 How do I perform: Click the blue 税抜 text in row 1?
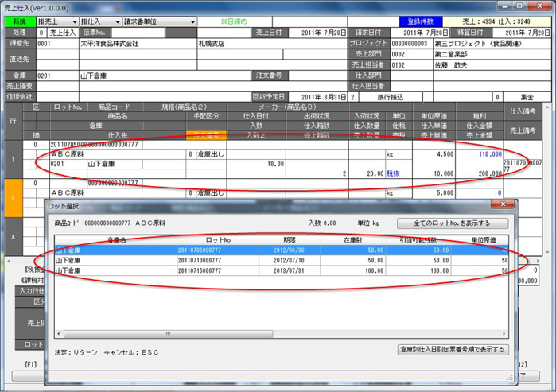coord(395,173)
